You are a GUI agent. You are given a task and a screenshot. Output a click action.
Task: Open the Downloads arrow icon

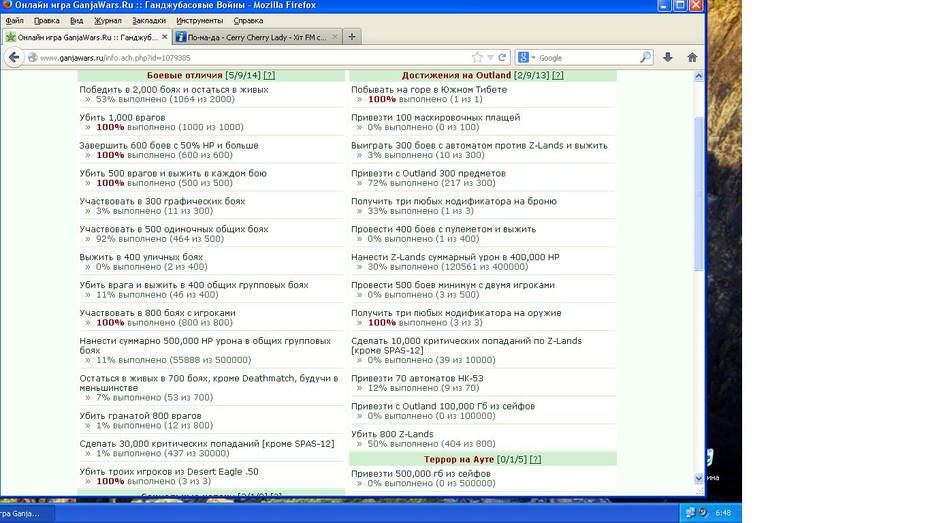click(668, 58)
